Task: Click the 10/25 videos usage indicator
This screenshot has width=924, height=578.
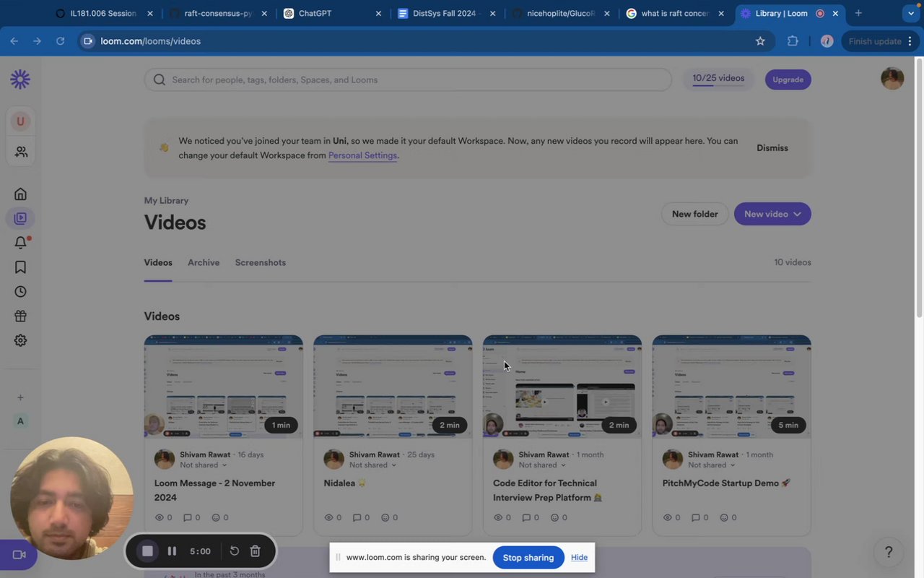Action: click(718, 79)
